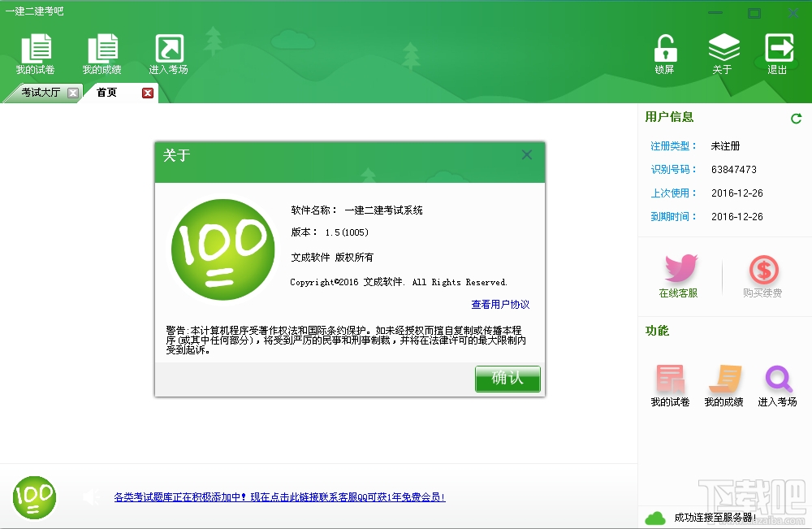
Task: Click the green cloud server status icon
Action: (655, 518)
